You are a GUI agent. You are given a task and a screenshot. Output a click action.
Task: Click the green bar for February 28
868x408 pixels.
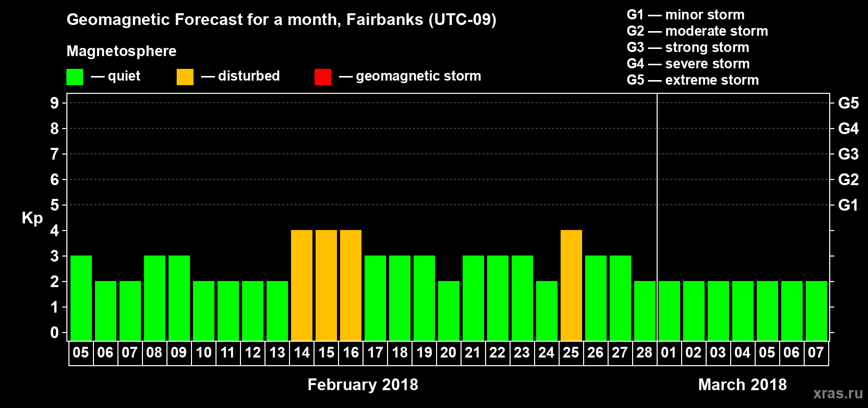tap(645, 311)
